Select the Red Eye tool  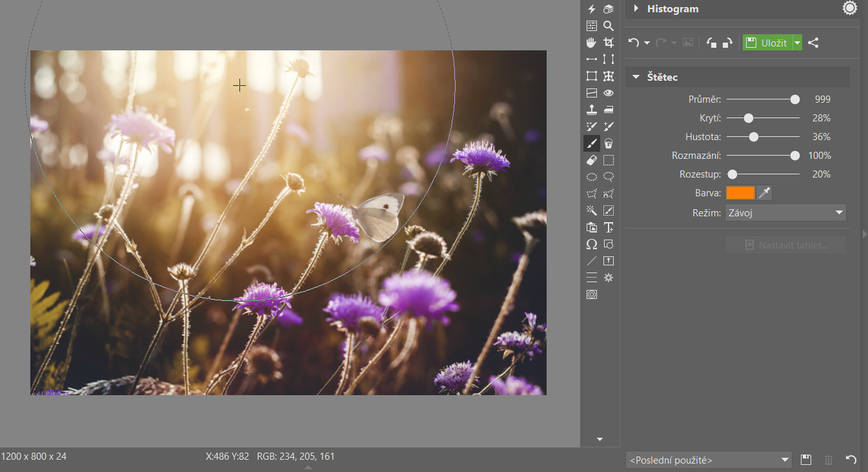[x=608, y=93]
